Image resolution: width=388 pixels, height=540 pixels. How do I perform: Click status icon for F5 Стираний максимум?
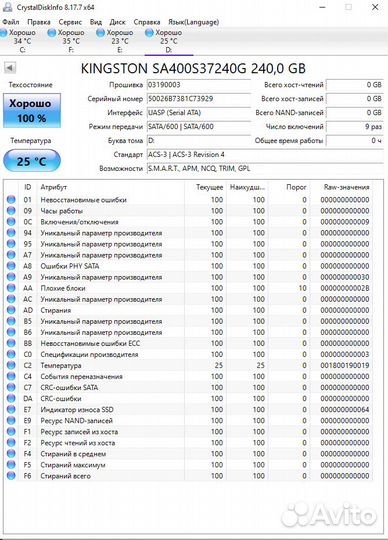[x=11, y=465]
